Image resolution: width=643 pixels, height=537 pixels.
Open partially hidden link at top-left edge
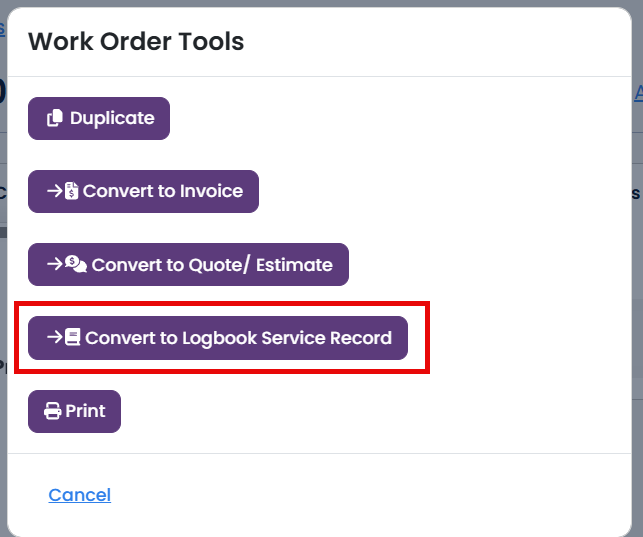pyautogui.click(x=2, y=30)
